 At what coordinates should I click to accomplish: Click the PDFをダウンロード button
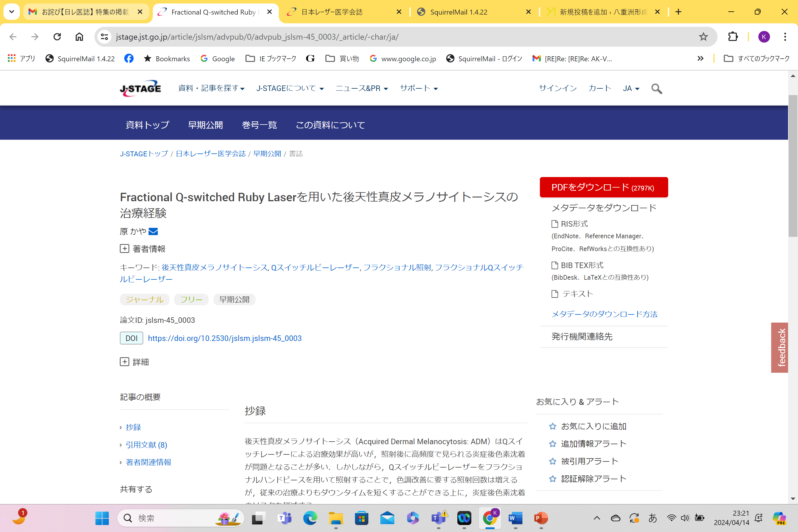pyautogui.click(x=603, y=187)
